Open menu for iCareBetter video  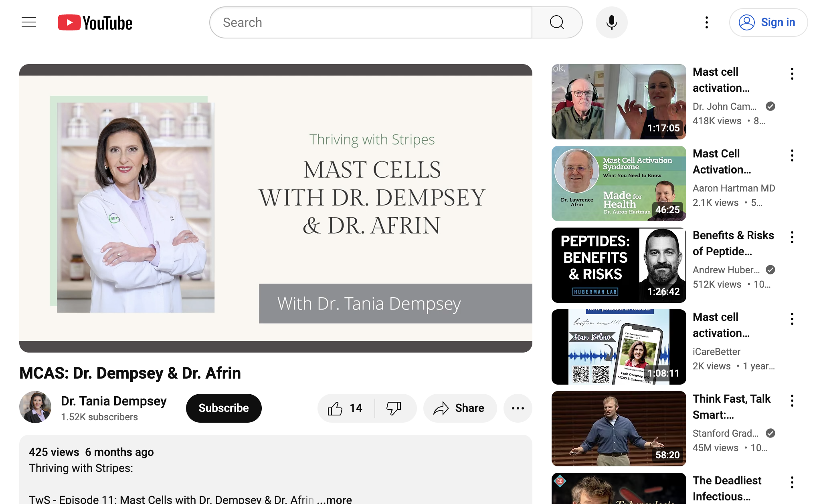[x=792, y=319]
